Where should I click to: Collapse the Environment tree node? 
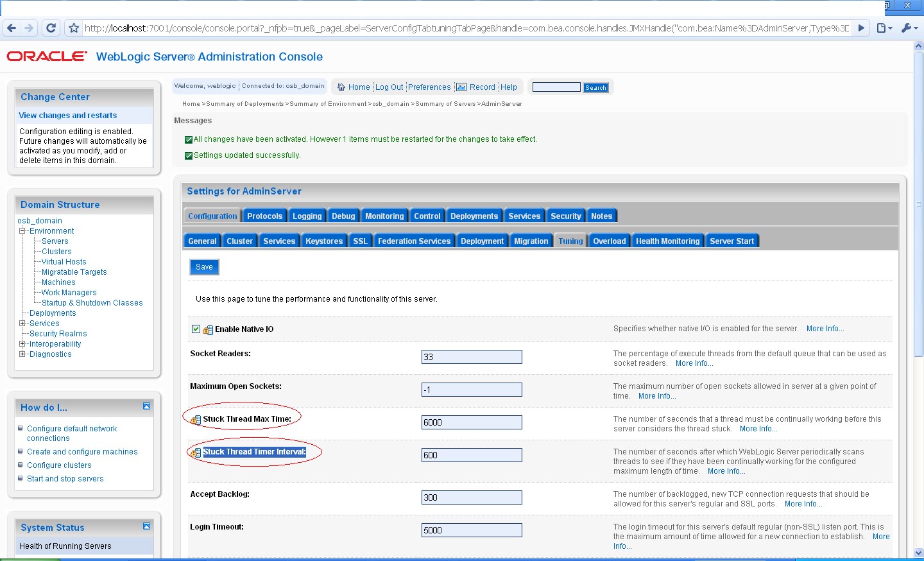pyautogui.click(x=22, y=230)
